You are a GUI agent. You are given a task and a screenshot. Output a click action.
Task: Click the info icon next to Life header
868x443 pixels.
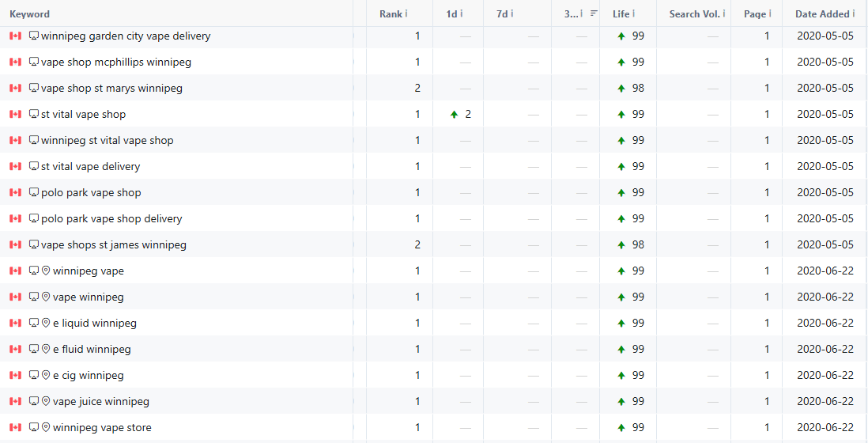pos(633,13)
